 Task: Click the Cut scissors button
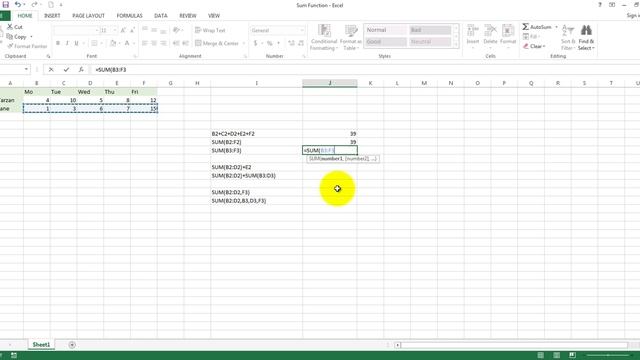point(15,27)
